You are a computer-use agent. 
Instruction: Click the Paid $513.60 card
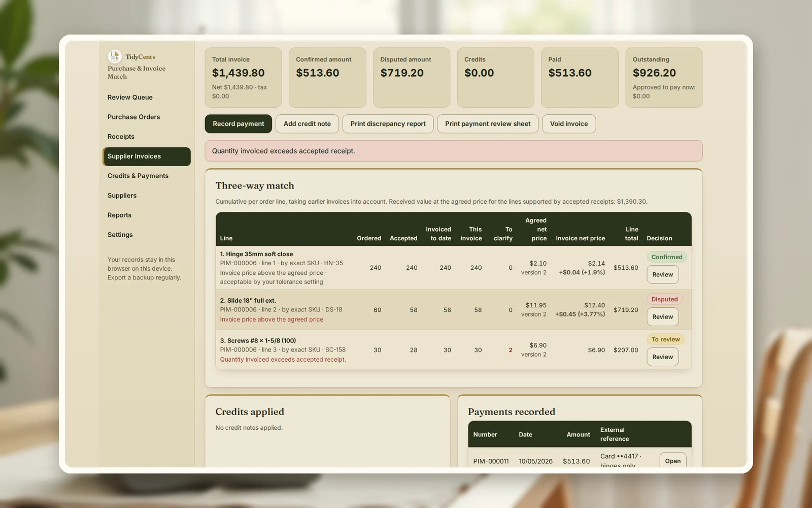580,78
